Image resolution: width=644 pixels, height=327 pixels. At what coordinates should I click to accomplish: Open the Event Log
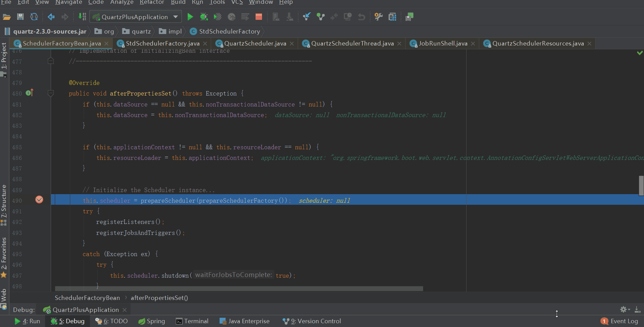pos(620,321)
